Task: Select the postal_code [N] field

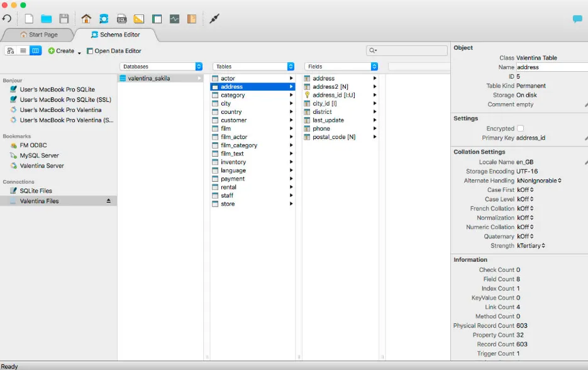Action: pos(340,137)
